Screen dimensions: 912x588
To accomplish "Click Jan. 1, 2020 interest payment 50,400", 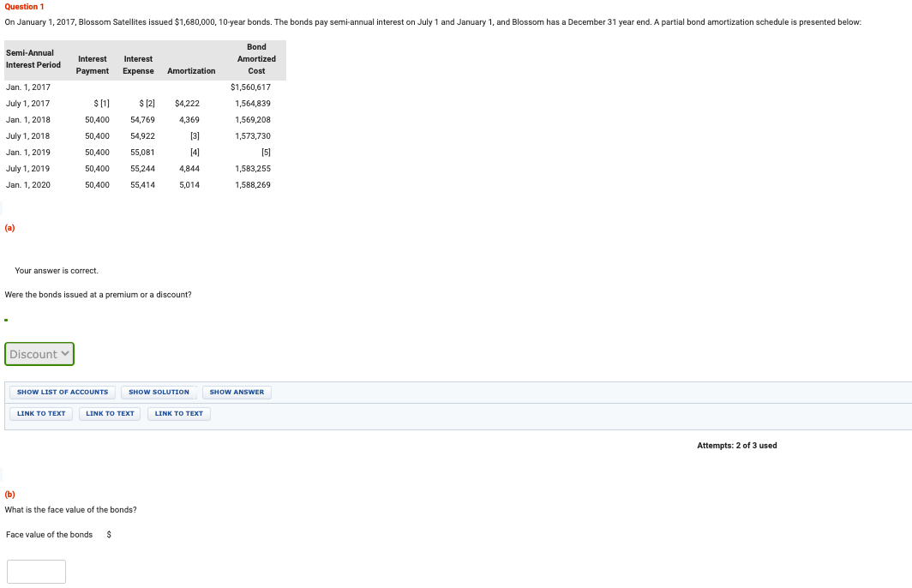I will click(97, 185).
